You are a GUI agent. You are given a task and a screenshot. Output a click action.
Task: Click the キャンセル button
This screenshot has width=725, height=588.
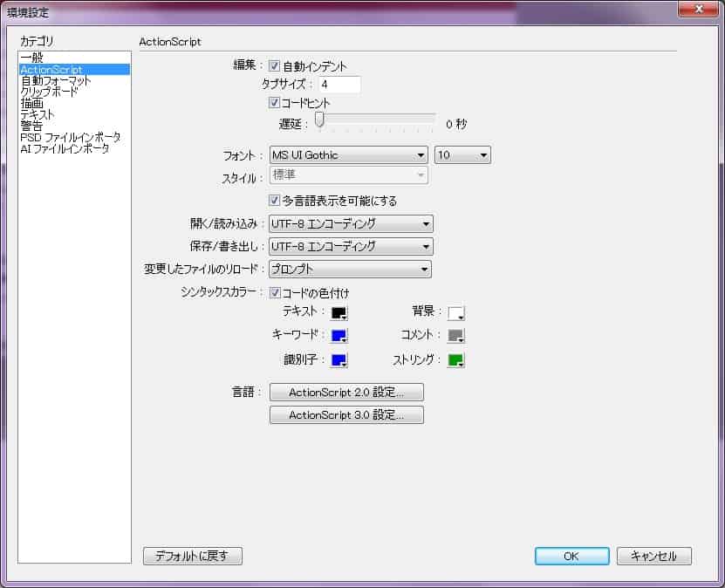point(653,556)
